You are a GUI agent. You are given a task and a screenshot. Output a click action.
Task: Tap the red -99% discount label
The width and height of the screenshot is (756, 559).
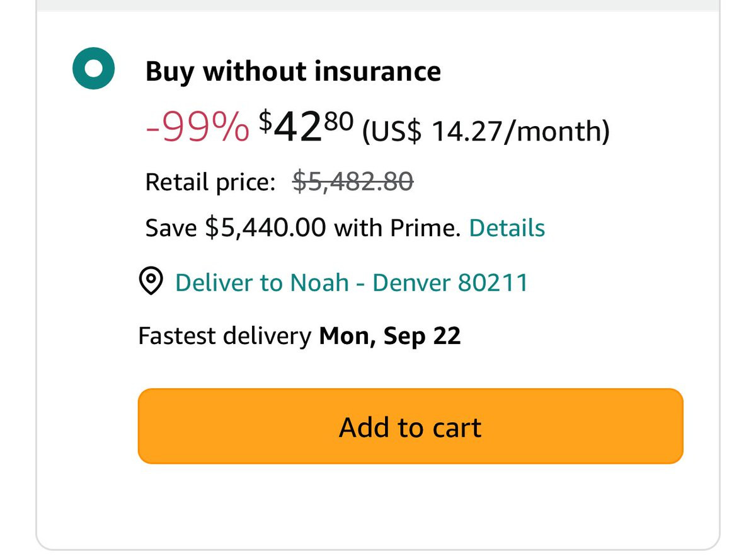coord(198,128)
